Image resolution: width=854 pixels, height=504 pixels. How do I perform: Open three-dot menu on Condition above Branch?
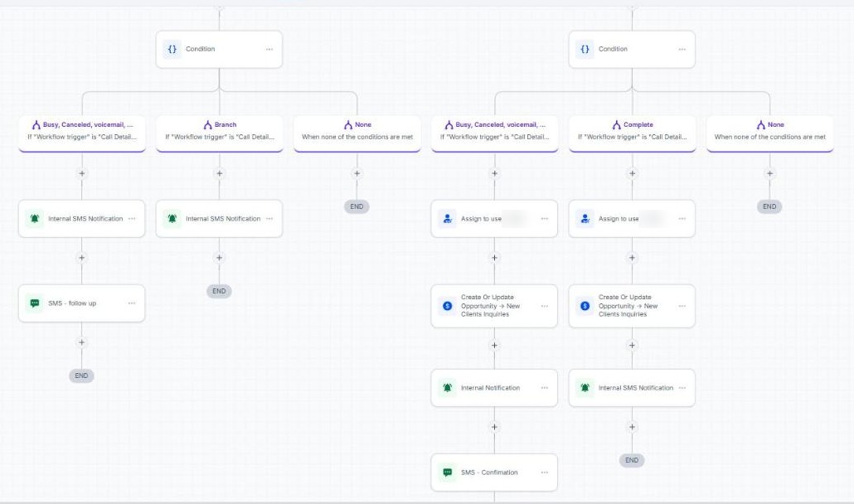point(269,49)
